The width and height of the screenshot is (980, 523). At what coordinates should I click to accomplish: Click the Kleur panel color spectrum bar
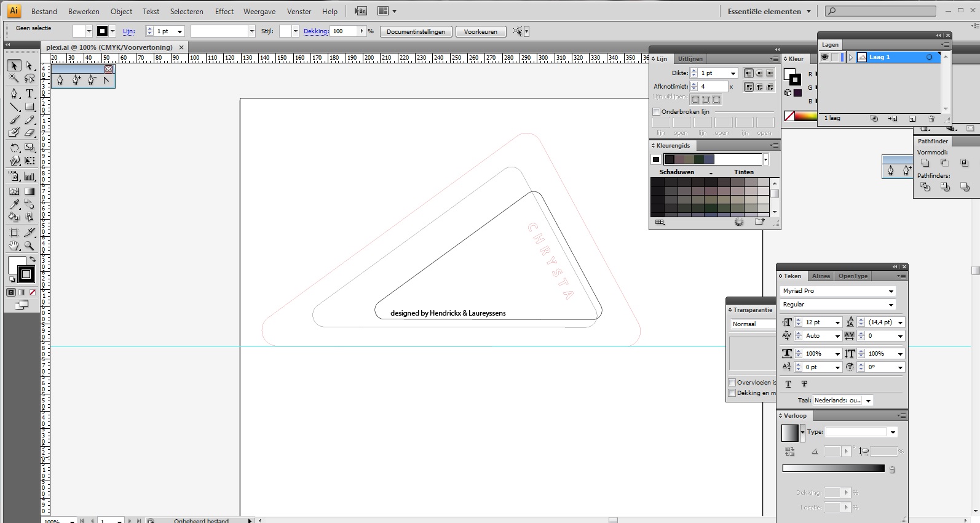pyautogui.click(x=806, y=116)
